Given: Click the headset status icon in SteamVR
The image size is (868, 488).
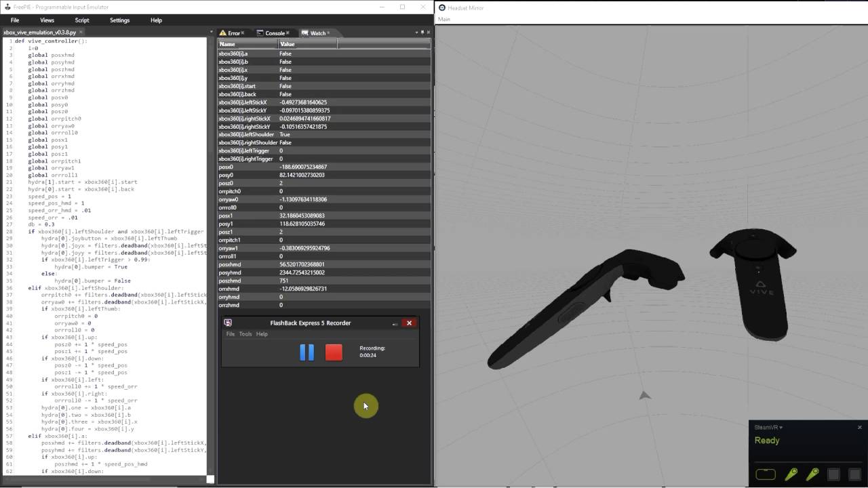Looking at the screenshot, I should (766, 474).
